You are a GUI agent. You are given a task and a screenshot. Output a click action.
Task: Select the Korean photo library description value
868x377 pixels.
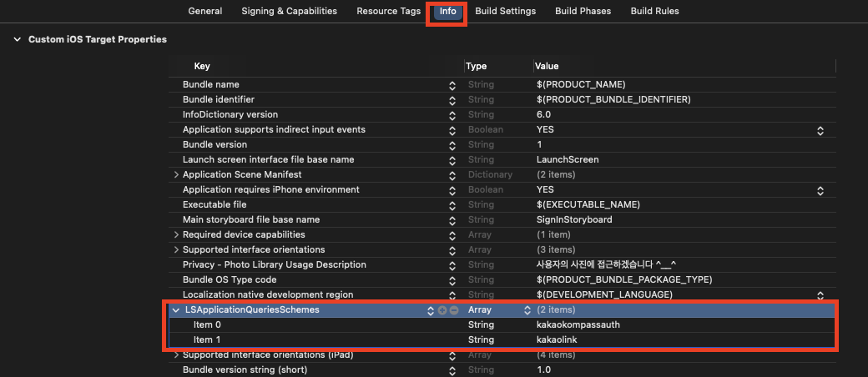tap(607, 264)
